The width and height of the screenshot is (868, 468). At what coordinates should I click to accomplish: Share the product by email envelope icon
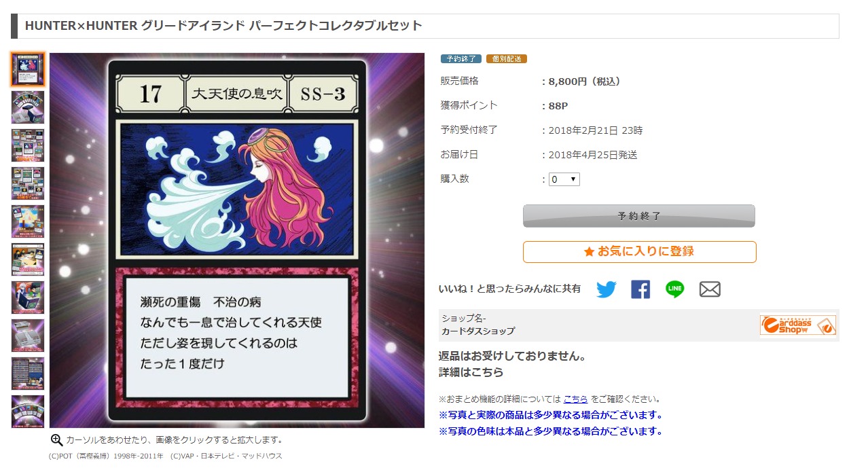pyautogui.click(x=709, y=289)
